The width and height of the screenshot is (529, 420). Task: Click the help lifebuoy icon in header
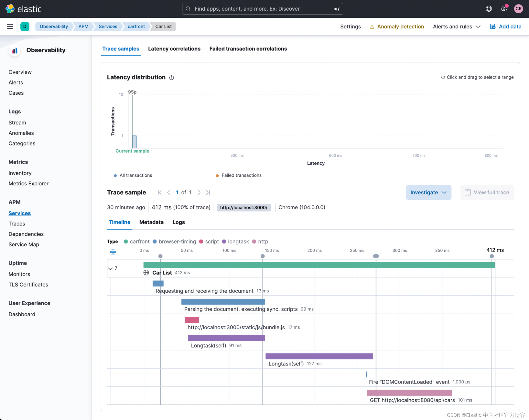489,9
